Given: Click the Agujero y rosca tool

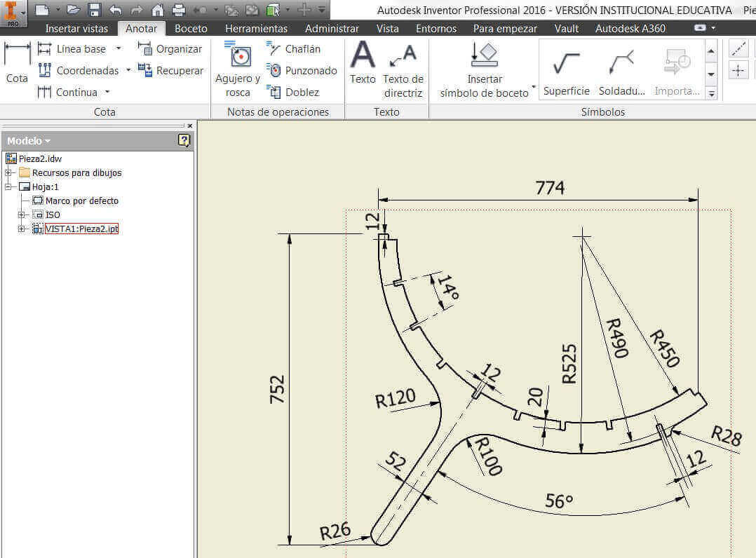Looking at the screenshot, I should 238,69.
